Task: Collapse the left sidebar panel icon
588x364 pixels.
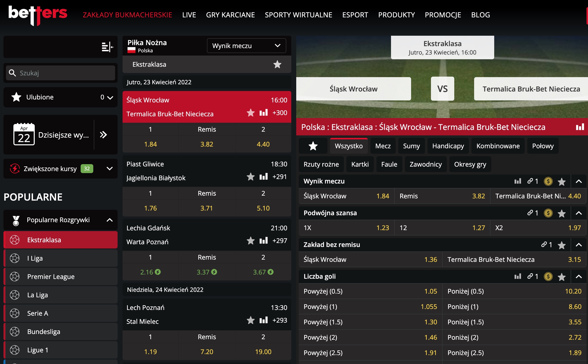Action: [107, 47]
